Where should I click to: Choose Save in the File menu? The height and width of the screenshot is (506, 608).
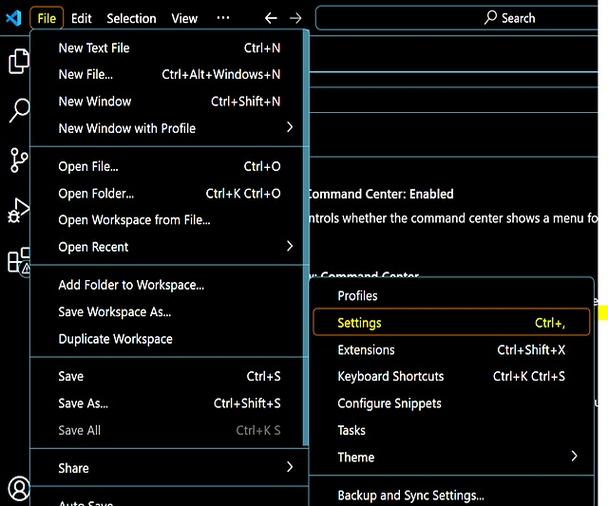[x=169, y=376]
